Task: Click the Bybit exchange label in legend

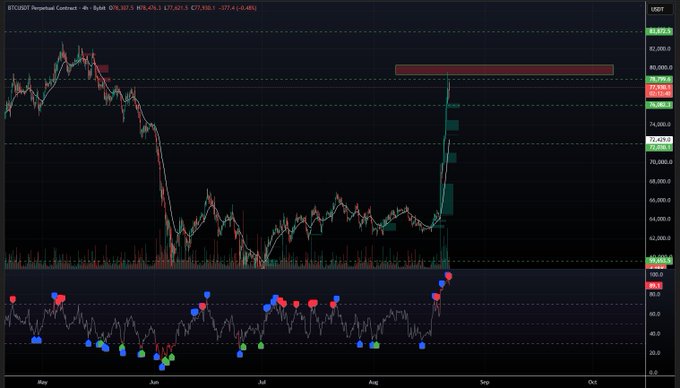Action: pos(99,8)
